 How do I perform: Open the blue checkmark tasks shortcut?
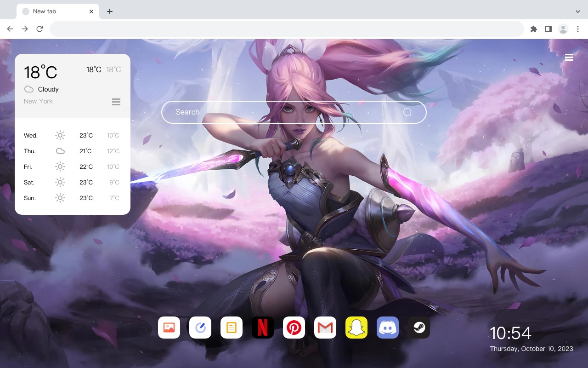tap(200, 328)
